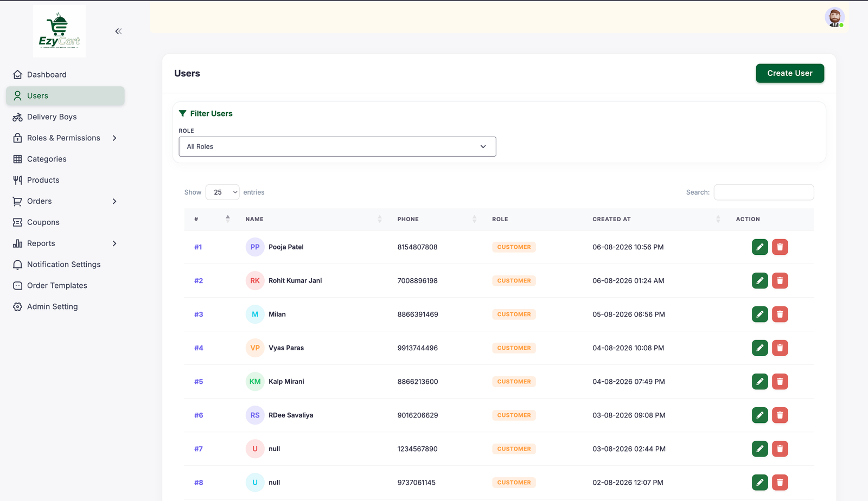
Task: Click the RK avatar of Rohit Kumar Jani
Action: [255, 281]
